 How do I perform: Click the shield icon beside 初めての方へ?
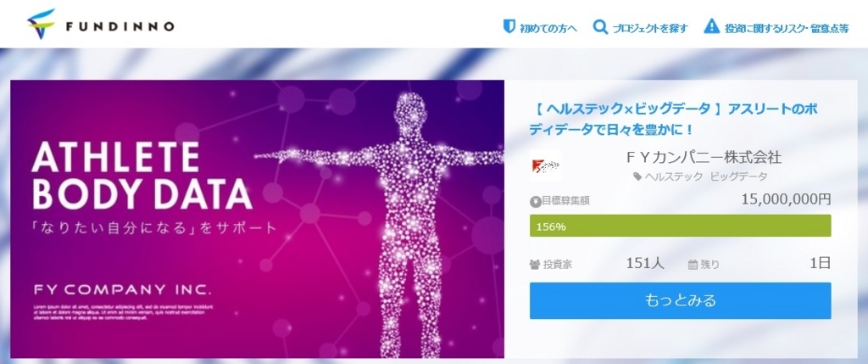509,26
